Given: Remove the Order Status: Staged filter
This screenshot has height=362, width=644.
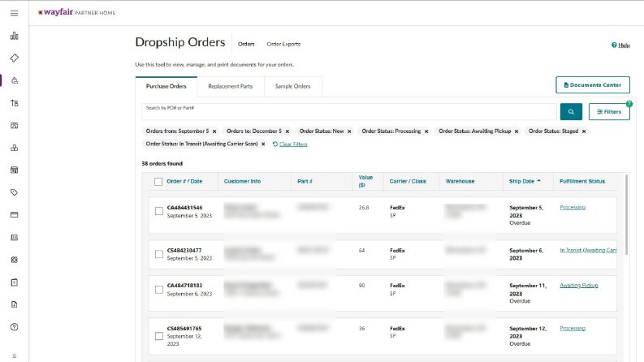Looking at the screenshot, I should click(584, 131).
